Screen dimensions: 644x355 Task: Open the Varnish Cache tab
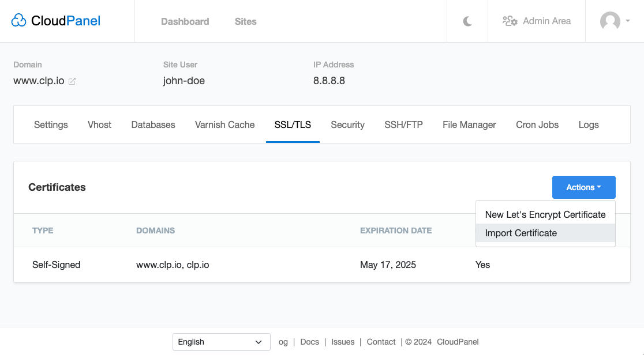[x=224, y=124]
